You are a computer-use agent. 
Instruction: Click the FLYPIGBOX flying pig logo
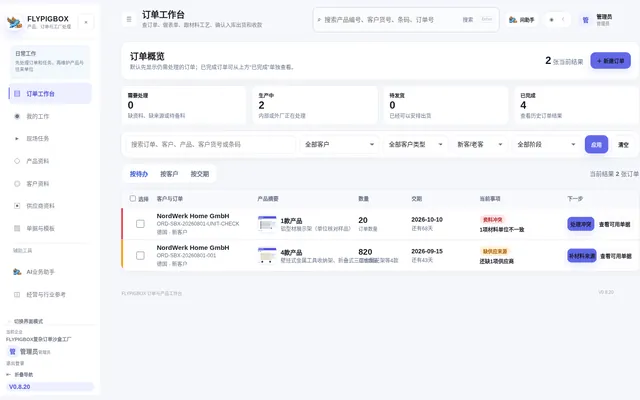pos(15,22)
